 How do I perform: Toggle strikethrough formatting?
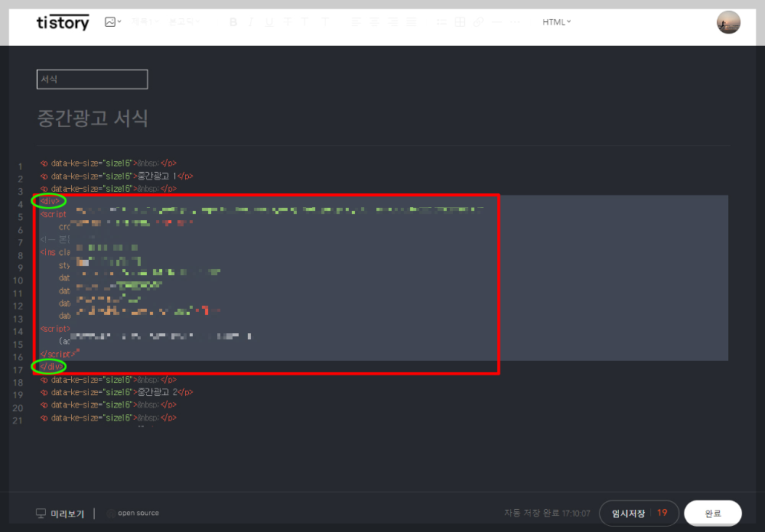coord(288,22)
